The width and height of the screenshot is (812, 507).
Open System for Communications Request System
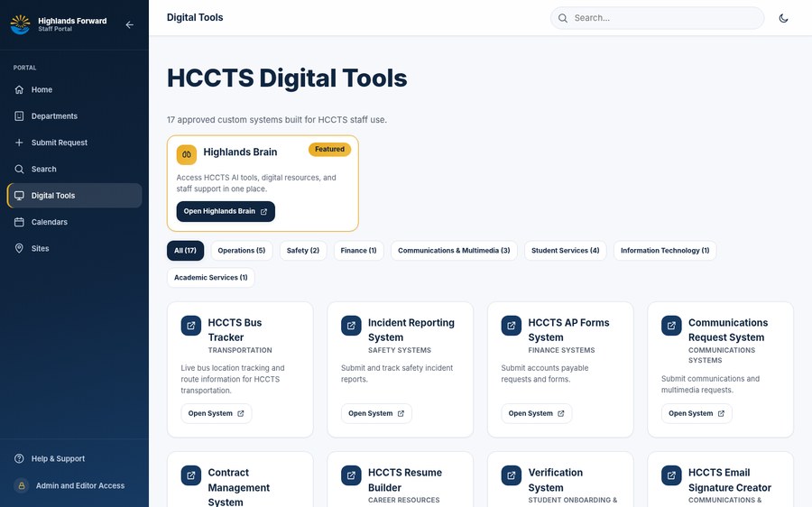(x=697, y=413)
